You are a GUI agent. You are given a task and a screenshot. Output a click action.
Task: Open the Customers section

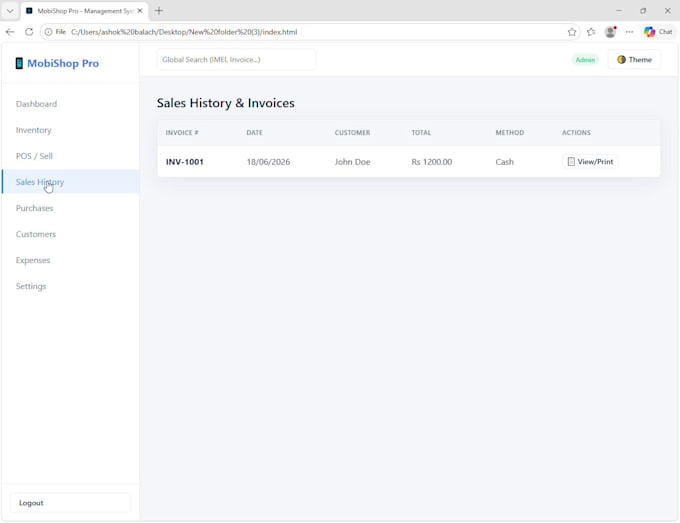click(x=36, y=234)
